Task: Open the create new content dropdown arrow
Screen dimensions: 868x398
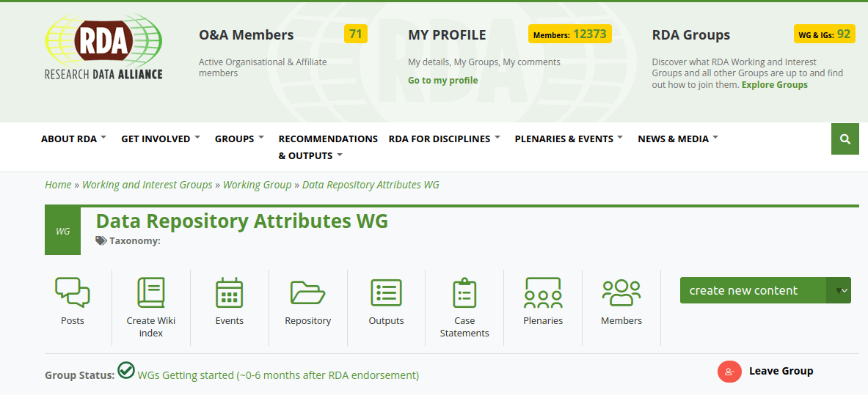Action: point(839,290)
